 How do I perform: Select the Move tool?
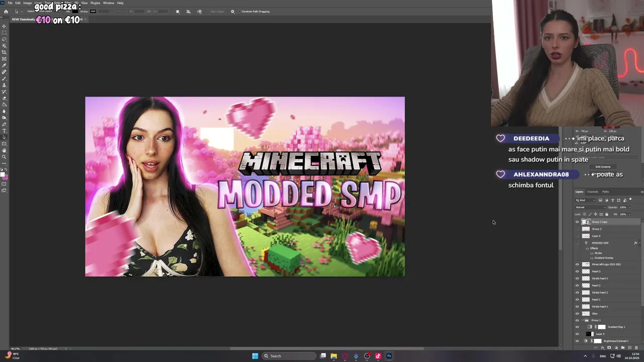pos(4,26)
